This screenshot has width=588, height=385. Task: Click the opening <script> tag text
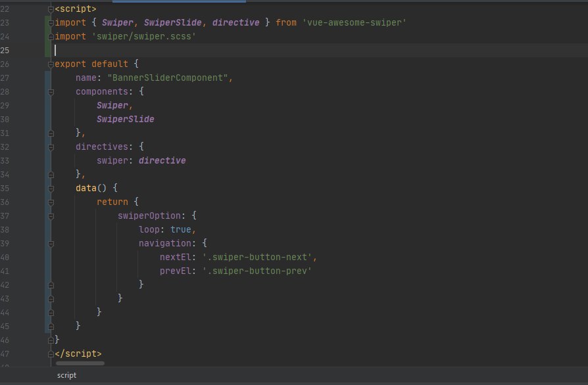tap(76, 9)
